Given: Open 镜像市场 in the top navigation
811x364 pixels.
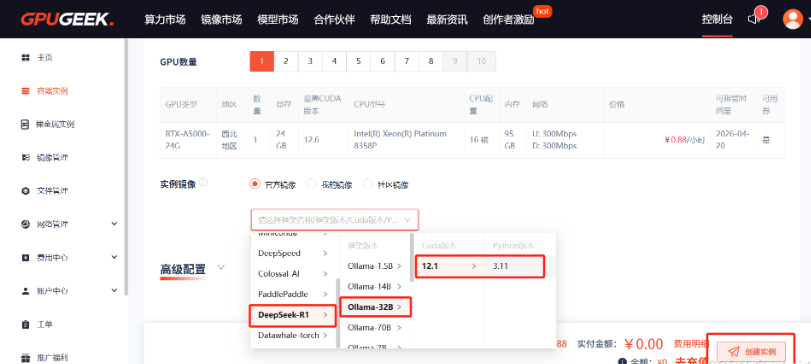Looking at the screenshot, I should click(x=221, y=20).
